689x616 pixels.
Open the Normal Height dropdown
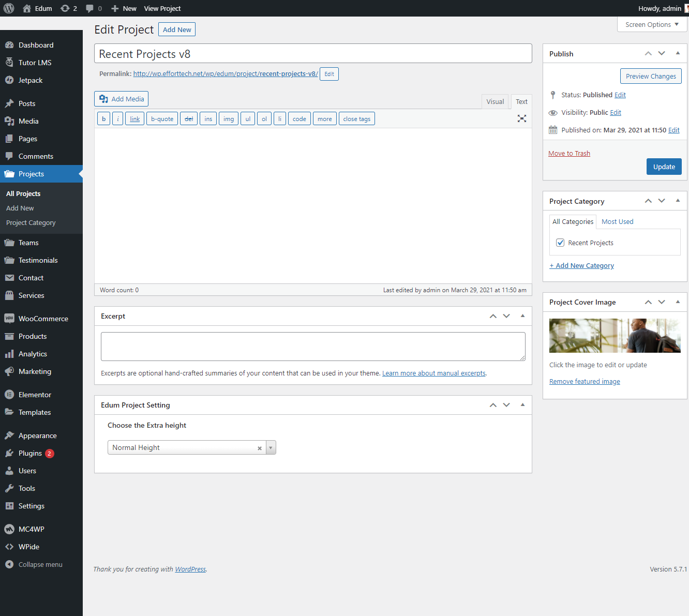coord(271,447)
